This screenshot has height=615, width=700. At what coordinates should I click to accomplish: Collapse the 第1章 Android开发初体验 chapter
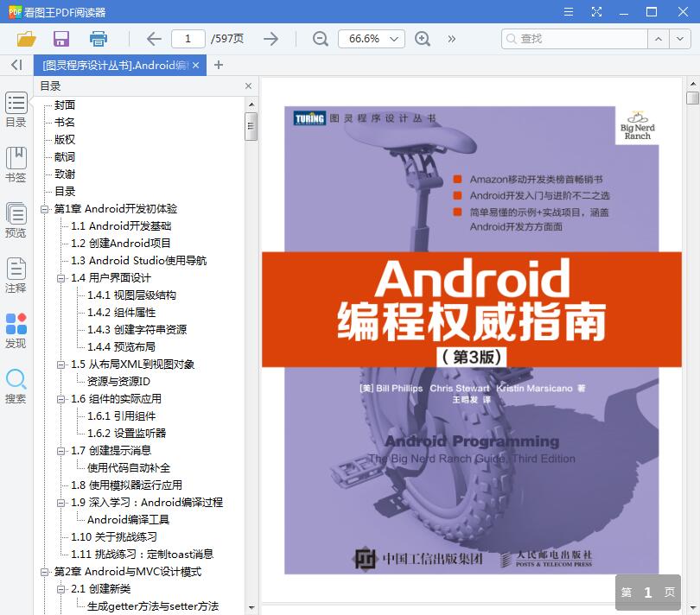pos(42,208)
